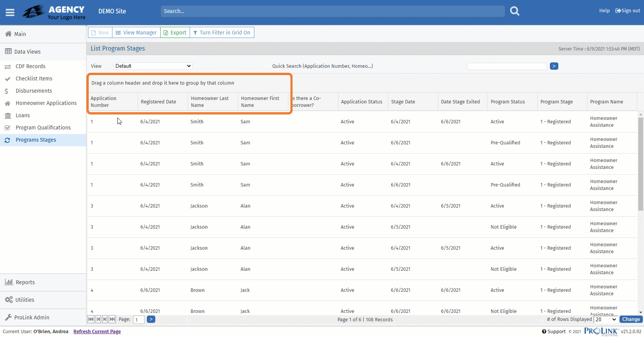Open Homeowner Applications in the sidebar
The width and height of the screenshot is (644, 337).
coord(46,103)
